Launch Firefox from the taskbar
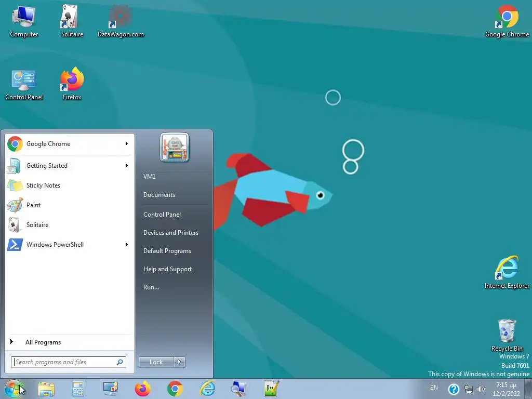Screen dimensions: 532x399 (x=142, y=389)
